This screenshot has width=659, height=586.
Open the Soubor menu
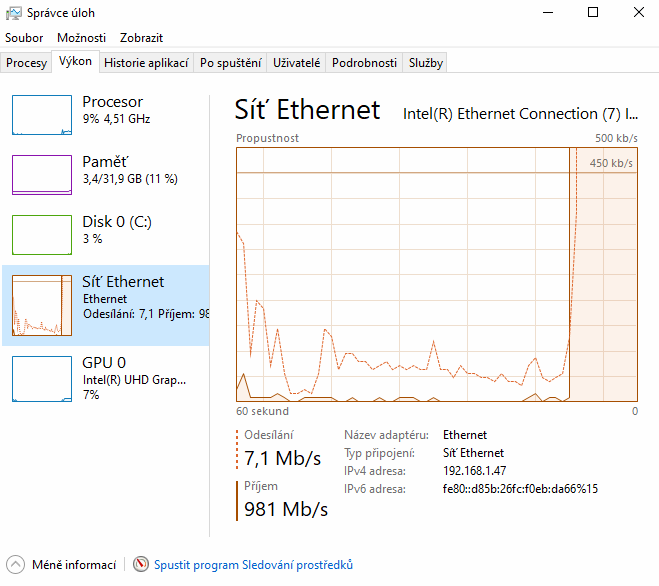[x=24, y=37]
